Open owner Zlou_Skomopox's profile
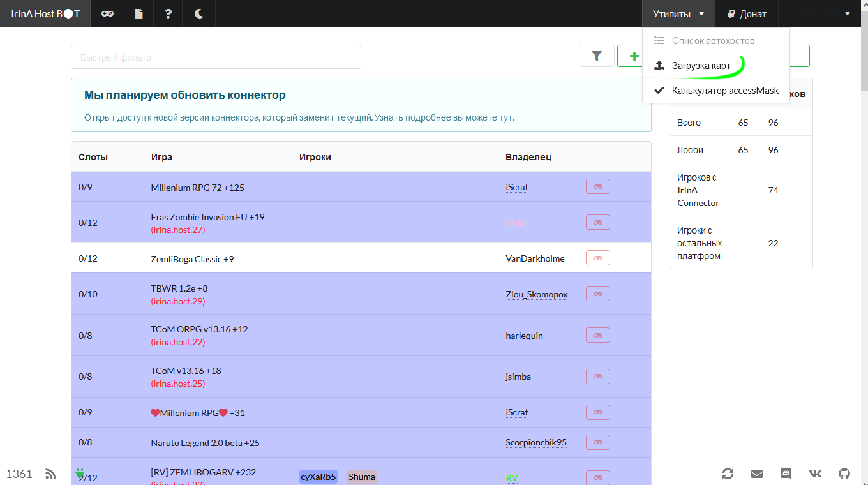The image size is (868, 485). [x=537, y=294]
